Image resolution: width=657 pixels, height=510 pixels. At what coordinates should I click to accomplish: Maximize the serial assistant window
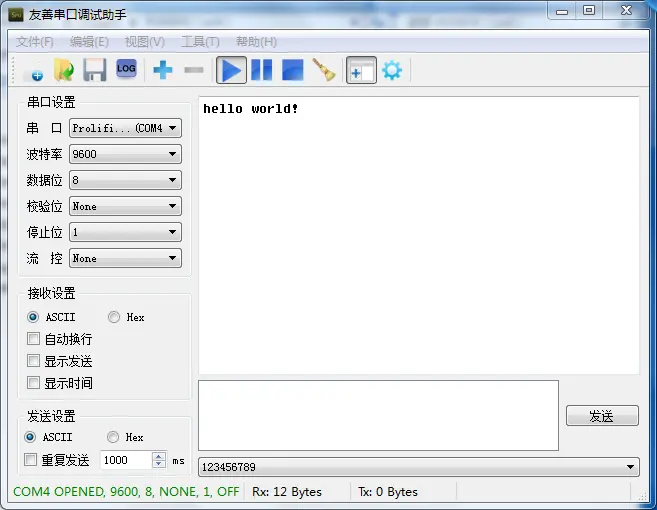click(589, 10)
